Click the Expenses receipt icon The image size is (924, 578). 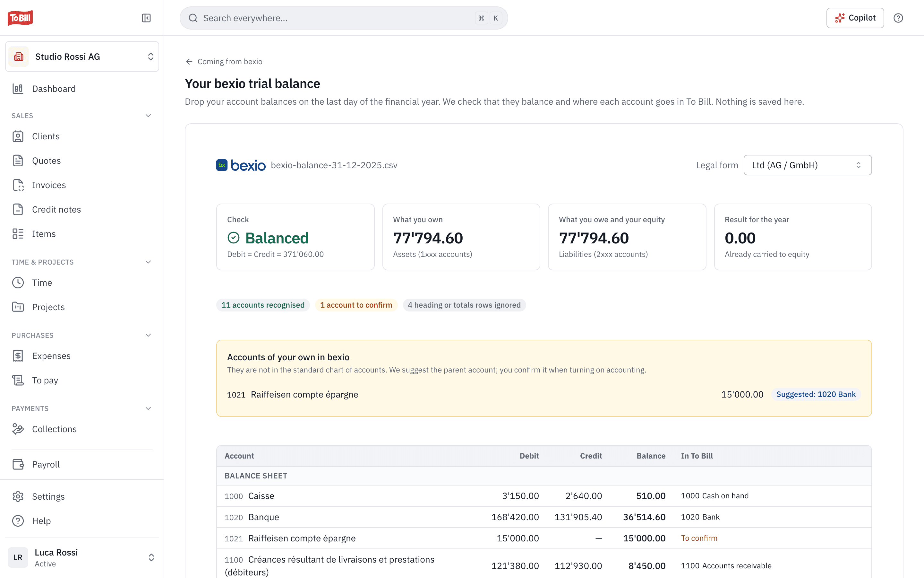(18, 356)
